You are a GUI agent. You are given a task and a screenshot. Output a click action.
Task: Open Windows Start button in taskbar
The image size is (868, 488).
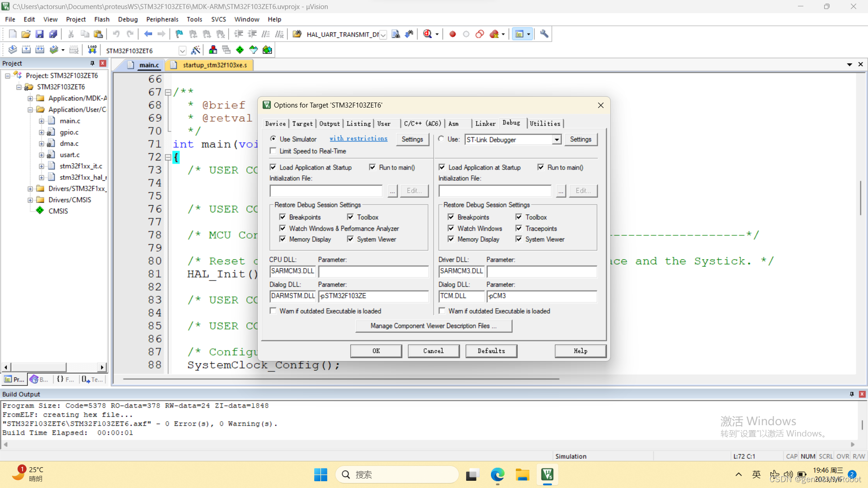[x=321, y=474]
